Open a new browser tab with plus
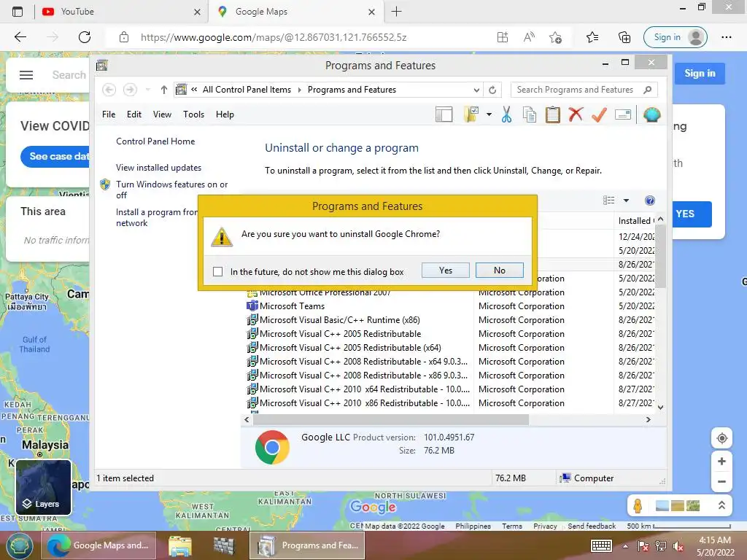The height and width of the screenshot is (560, 747). click(396, 12)
